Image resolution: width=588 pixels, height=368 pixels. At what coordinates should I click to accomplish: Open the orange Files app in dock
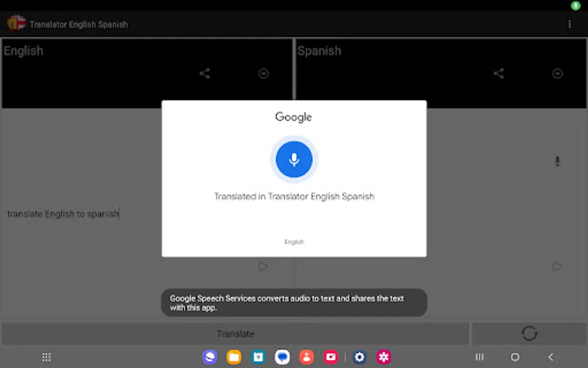point(234,357)
